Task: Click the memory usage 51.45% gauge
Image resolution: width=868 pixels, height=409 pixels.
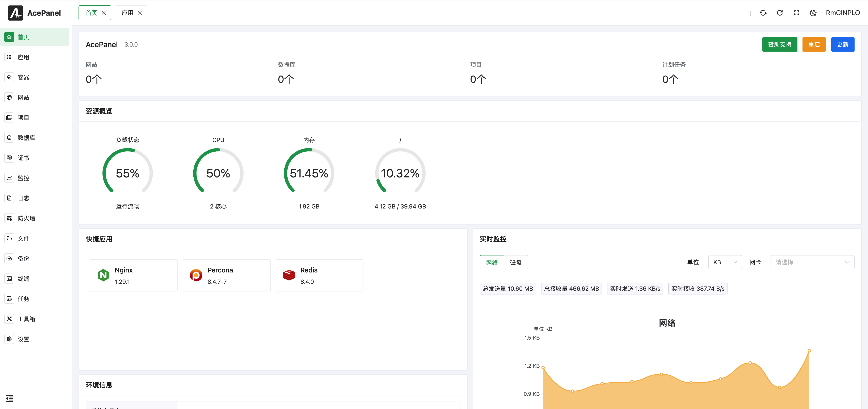Action: click(309, 173)
